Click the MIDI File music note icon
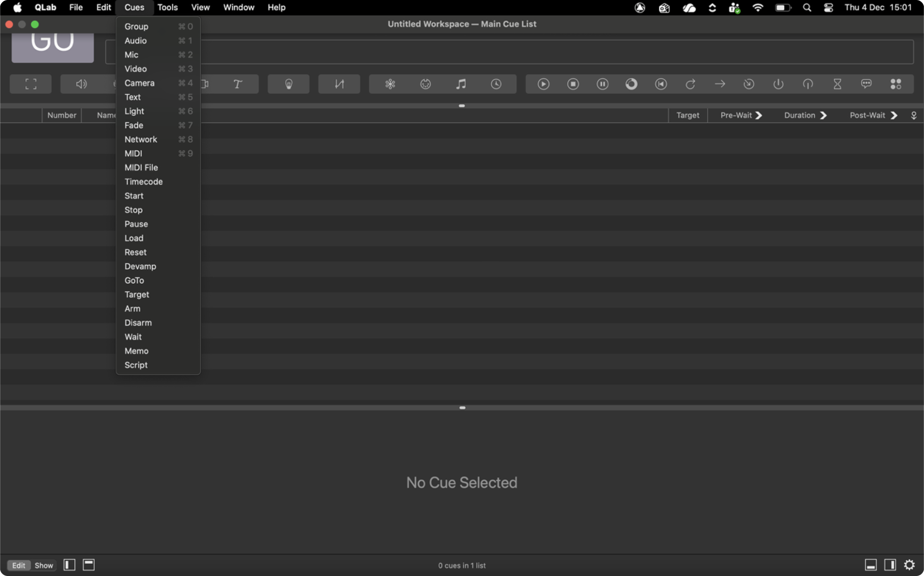The image size is (924, 576). (x=461, y=84)
